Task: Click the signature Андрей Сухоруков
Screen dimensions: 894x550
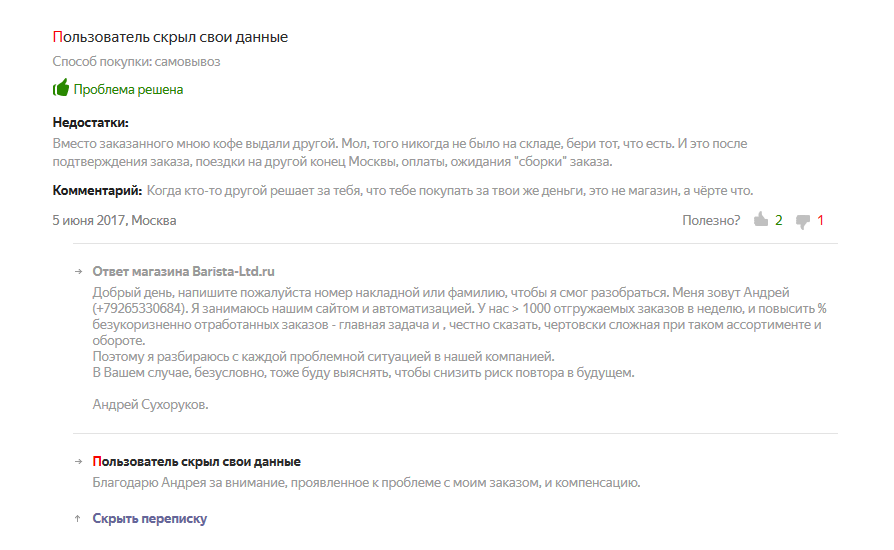Action: click(151, 405)
